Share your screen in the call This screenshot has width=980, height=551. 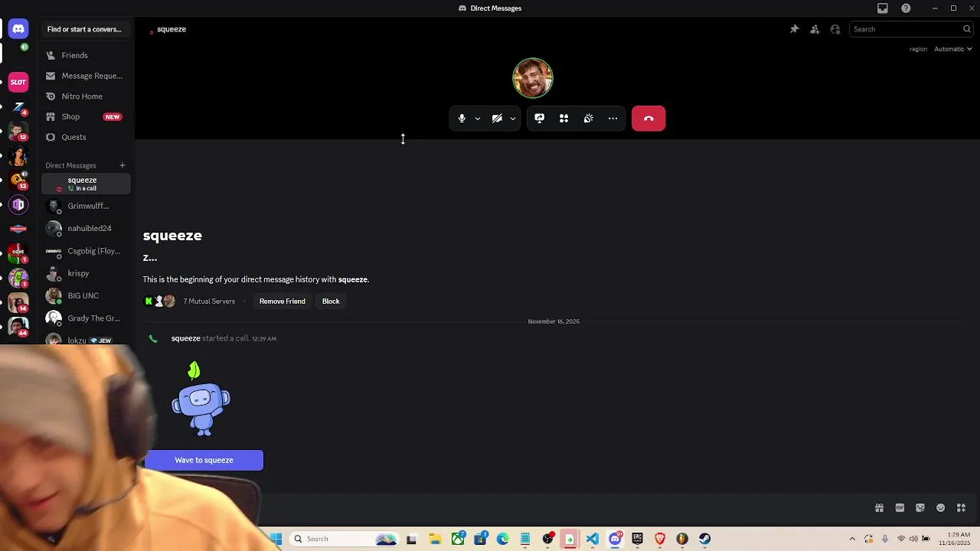[x=539, y=119]
